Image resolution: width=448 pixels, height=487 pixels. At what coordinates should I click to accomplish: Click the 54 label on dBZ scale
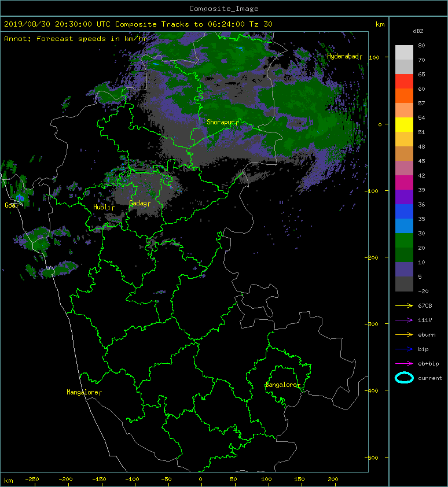tap(421, 118)
